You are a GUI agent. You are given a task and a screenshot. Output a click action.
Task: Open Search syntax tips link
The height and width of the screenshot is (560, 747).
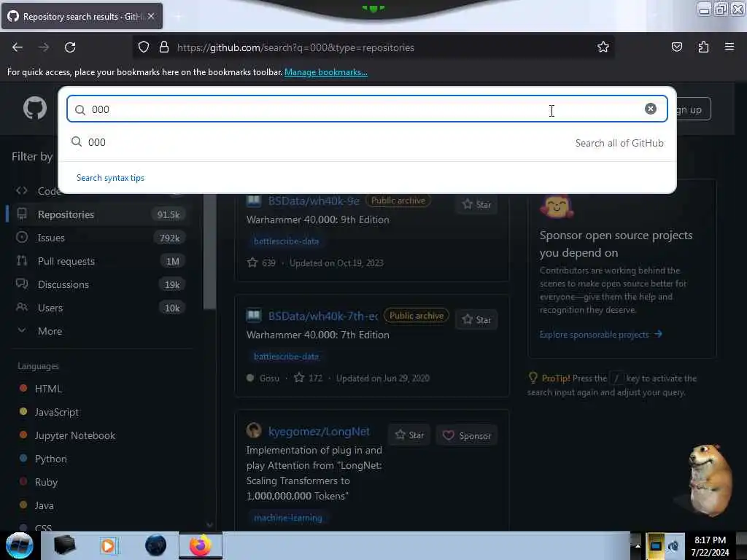[110, 178]
